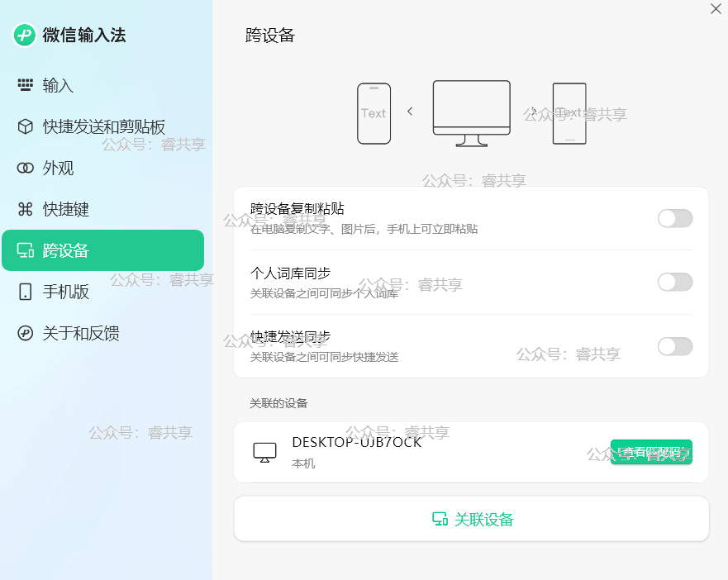Choose the command-key icon for 快捷键

pos(25,209)
